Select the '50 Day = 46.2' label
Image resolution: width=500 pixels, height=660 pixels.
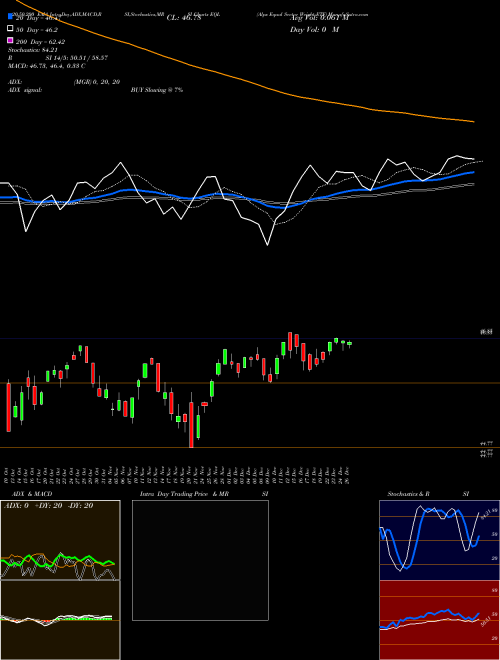click(x=37, y=30)
